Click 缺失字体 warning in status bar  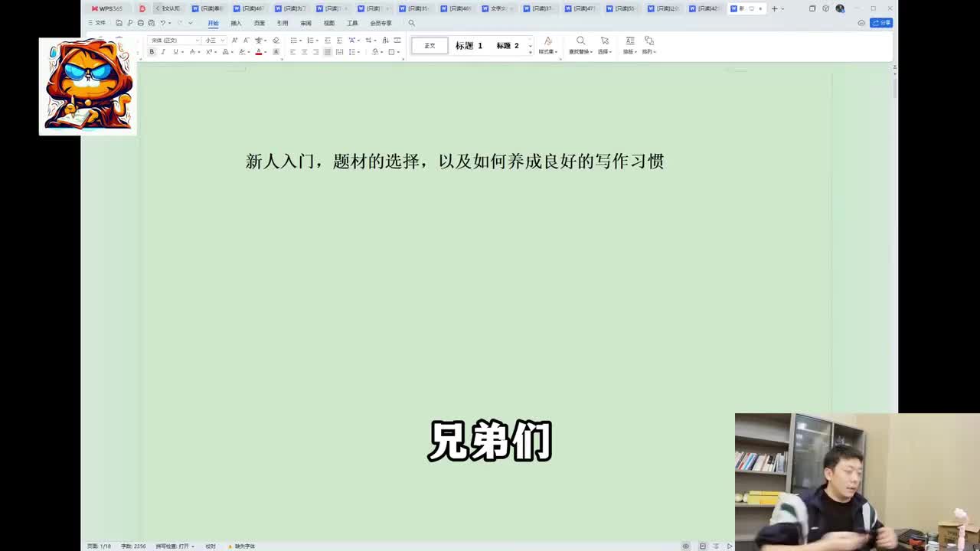click(x=242, y=546)
